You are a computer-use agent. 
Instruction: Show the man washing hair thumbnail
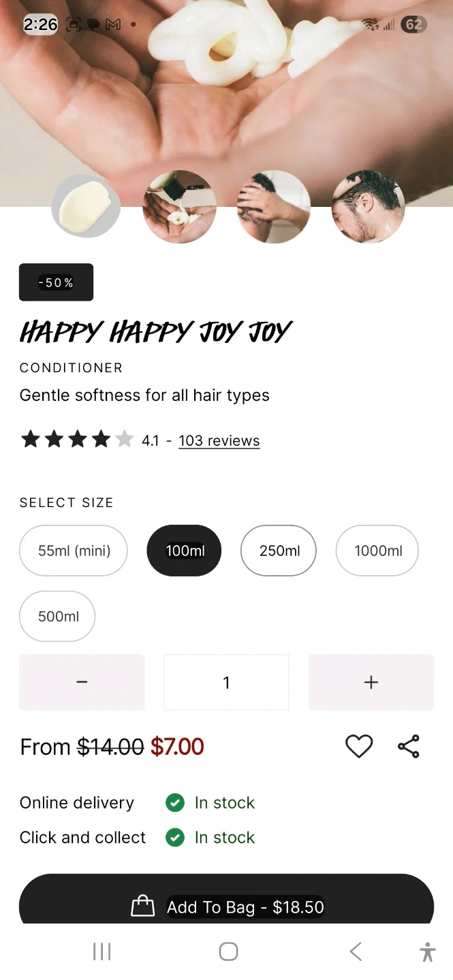click(368, 206)
